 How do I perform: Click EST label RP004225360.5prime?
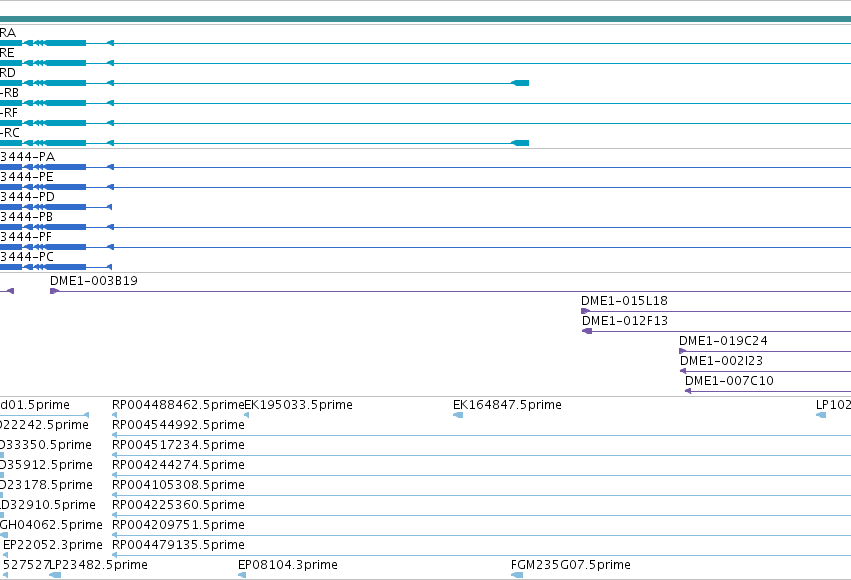pos(178,505)
